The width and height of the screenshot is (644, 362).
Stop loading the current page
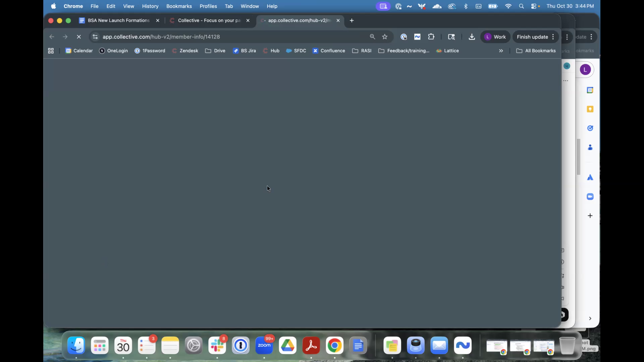click(x=79, y=37)
